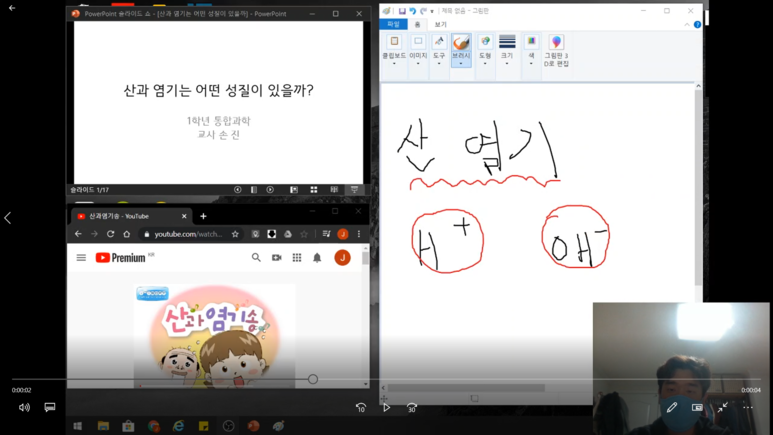This screenshot has width=773, height=435.
Task: Open the Chrome three-dot menu
Action: coord(359,234)
